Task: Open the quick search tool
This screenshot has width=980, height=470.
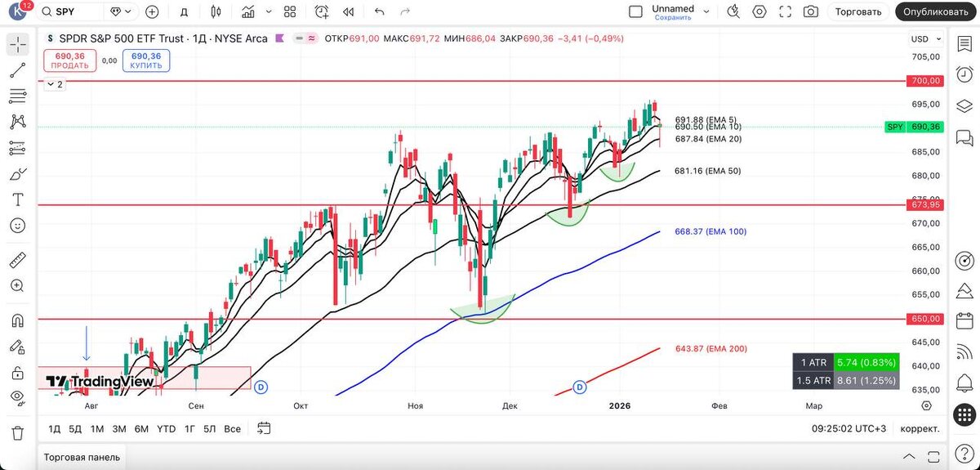Action: 733,11
